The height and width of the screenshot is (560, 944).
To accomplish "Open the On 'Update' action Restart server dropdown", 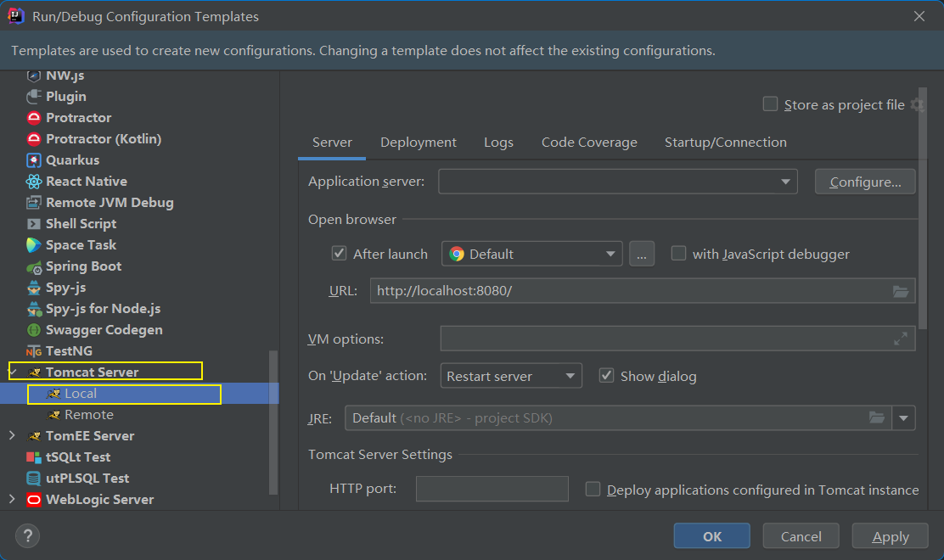I will [511, 376].
